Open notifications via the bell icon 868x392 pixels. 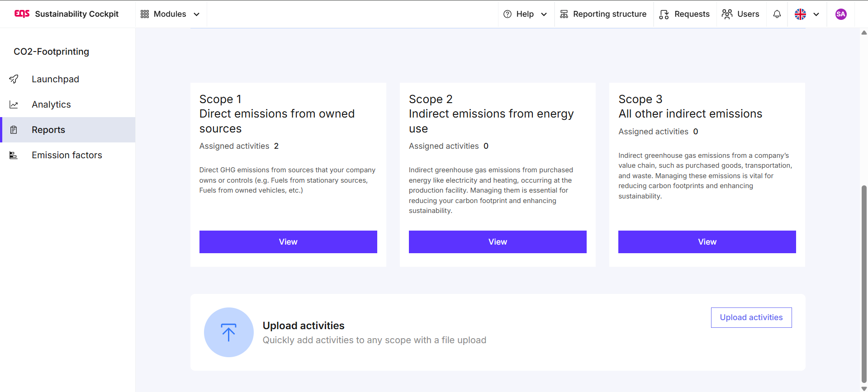[x=777, y=14]
